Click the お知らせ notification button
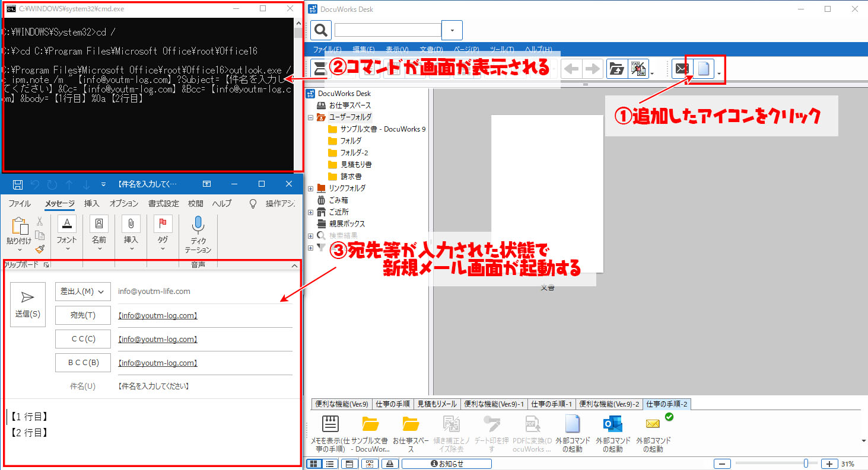This screenshot has width=868, height=470. (447, 463)
